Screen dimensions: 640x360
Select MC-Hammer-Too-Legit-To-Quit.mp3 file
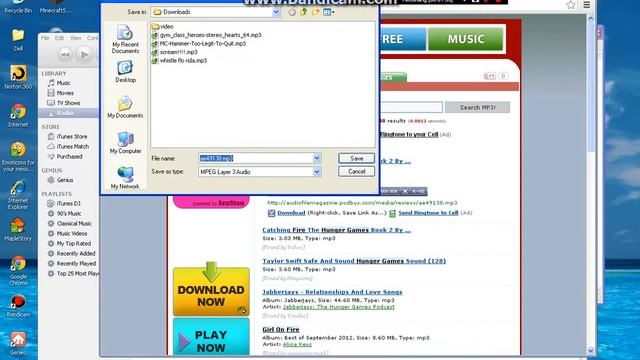(x=199, y=43)
